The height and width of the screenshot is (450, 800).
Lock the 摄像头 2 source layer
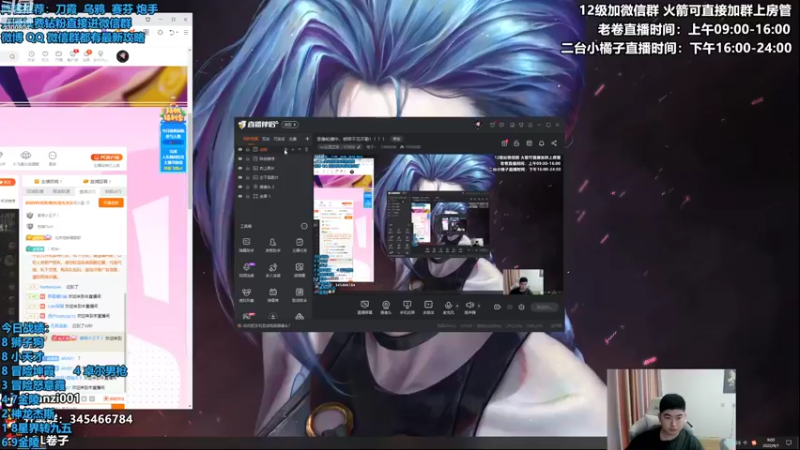247,187
